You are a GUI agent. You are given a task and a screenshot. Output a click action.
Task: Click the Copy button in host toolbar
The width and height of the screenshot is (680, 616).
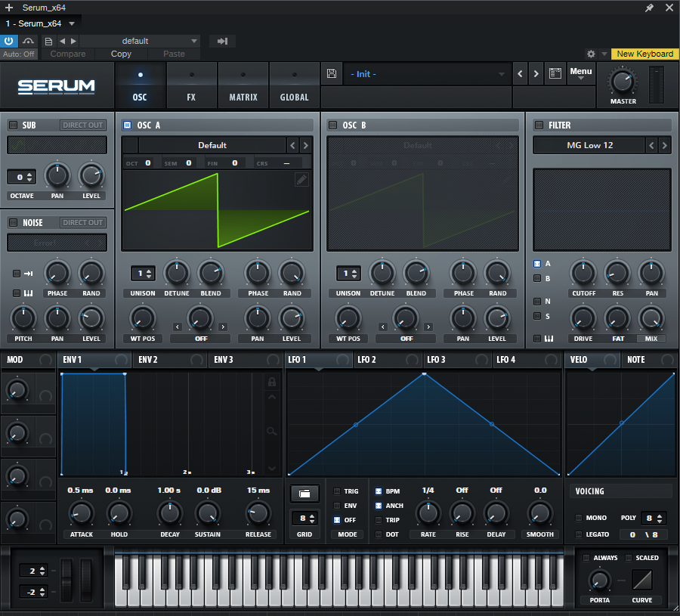click(x=121, y=54)
